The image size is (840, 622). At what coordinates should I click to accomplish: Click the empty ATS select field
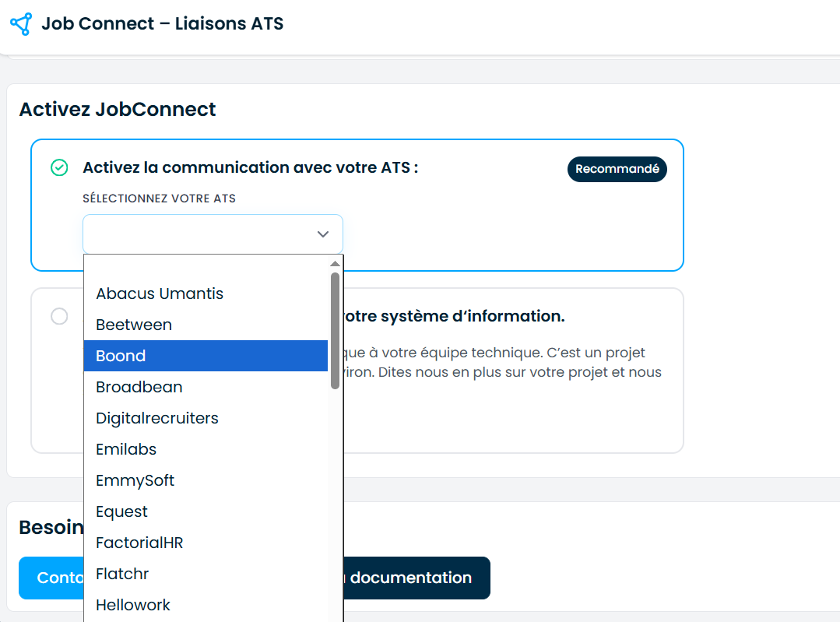213,234
